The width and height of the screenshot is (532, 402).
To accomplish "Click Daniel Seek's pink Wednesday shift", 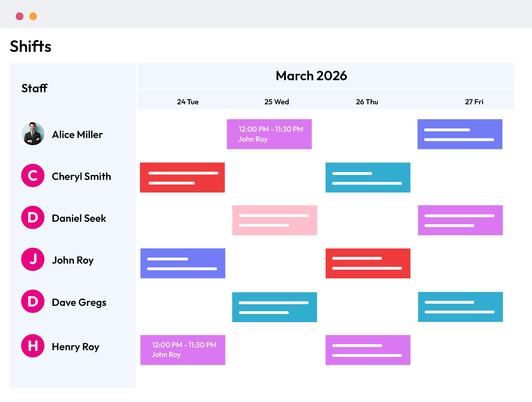I will tap(275, 220).
